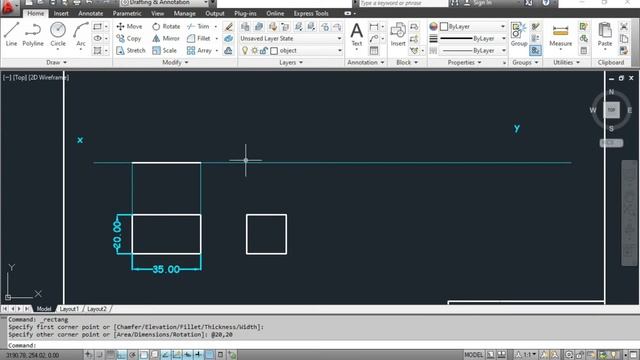Toggle lock icon for object layer
This screenshot has height=360, width=640.
click(264, 51)
